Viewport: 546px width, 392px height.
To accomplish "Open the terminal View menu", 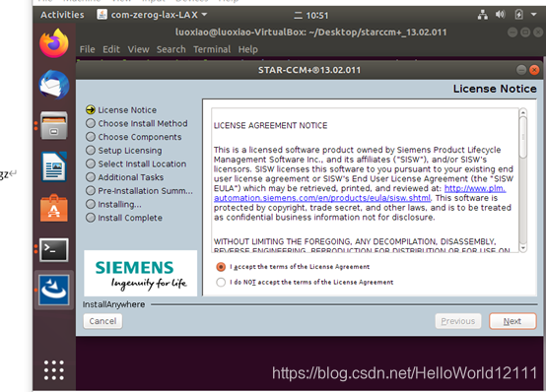I will coord(138,49).
